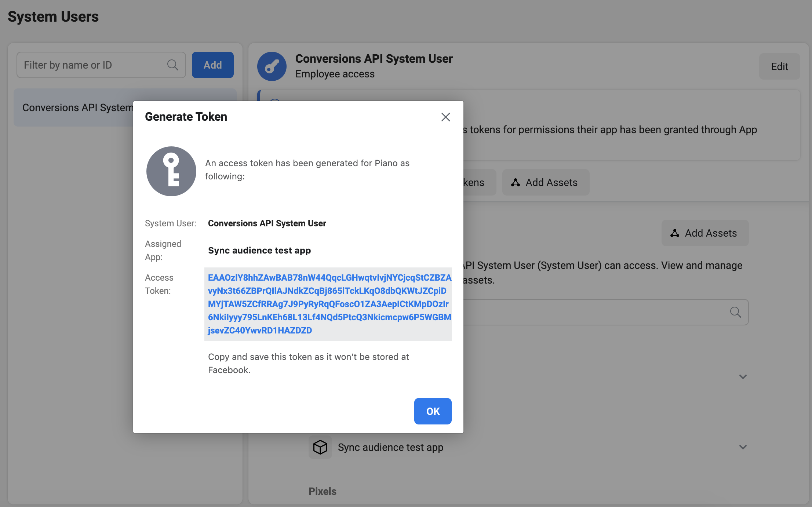Click the assets search input field

coord(605,312)
